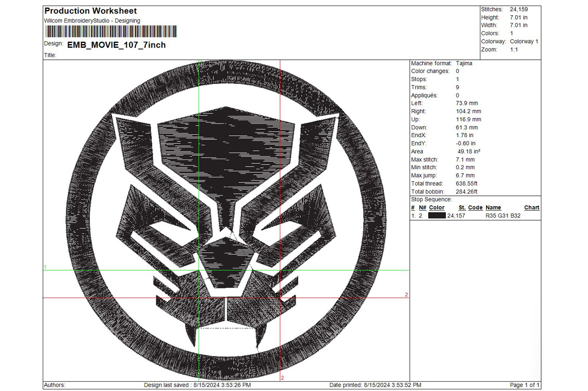Viewport: 588px width, 391px height.
Task: Click the stop stitch count 24,157
Action: [456, 216]
